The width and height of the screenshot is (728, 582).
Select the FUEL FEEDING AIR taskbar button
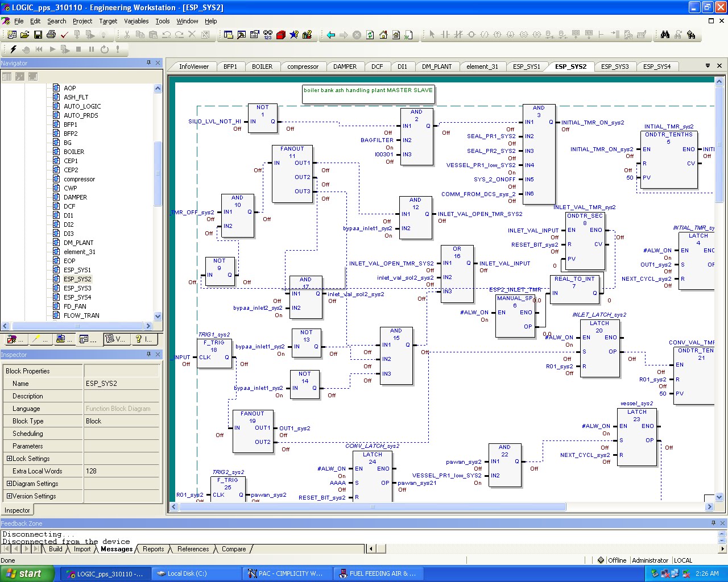pyautogui.click(x=378, y=573)
